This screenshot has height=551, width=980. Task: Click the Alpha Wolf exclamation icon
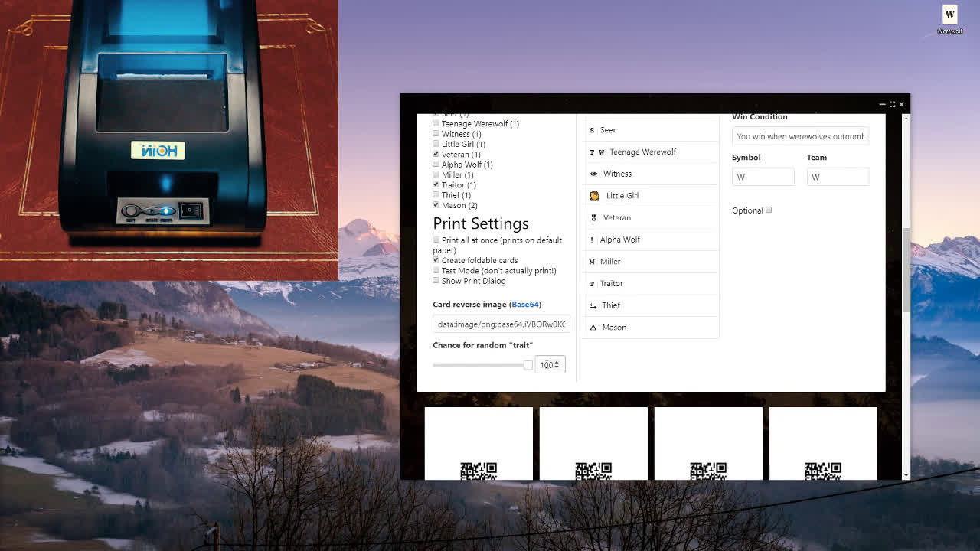click(x=592, y=240)
